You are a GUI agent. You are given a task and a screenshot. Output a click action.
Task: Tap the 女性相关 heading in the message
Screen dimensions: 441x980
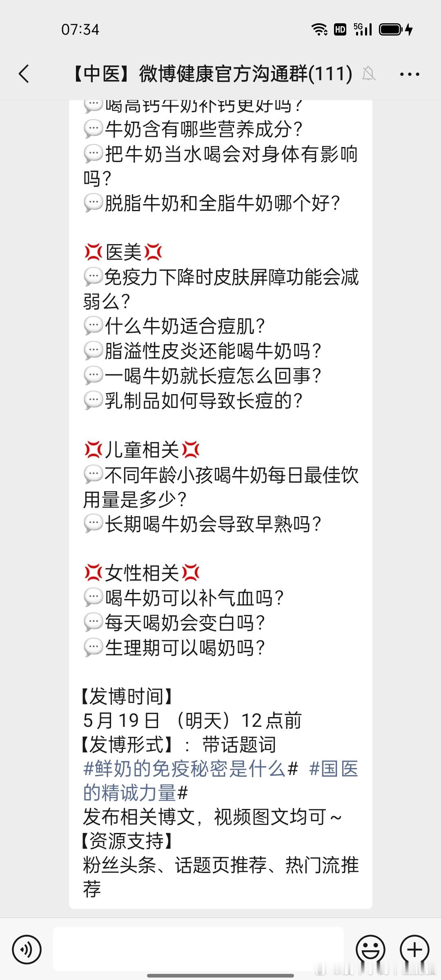(x=142, y=573)
